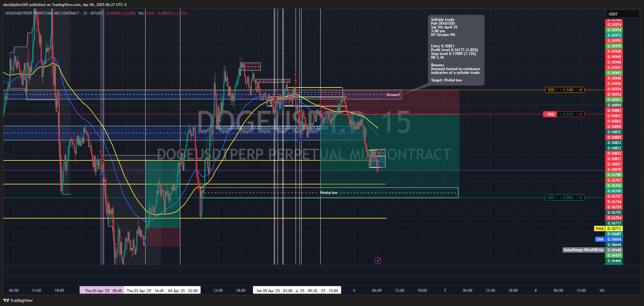Click the 0.16749 price label

[x=614, y=191]
